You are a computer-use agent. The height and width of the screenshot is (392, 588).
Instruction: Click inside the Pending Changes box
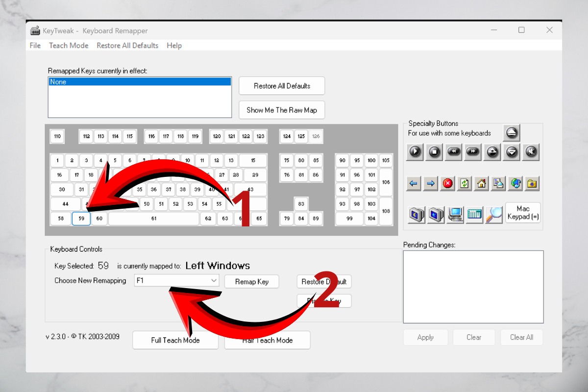tap(473, 287)
